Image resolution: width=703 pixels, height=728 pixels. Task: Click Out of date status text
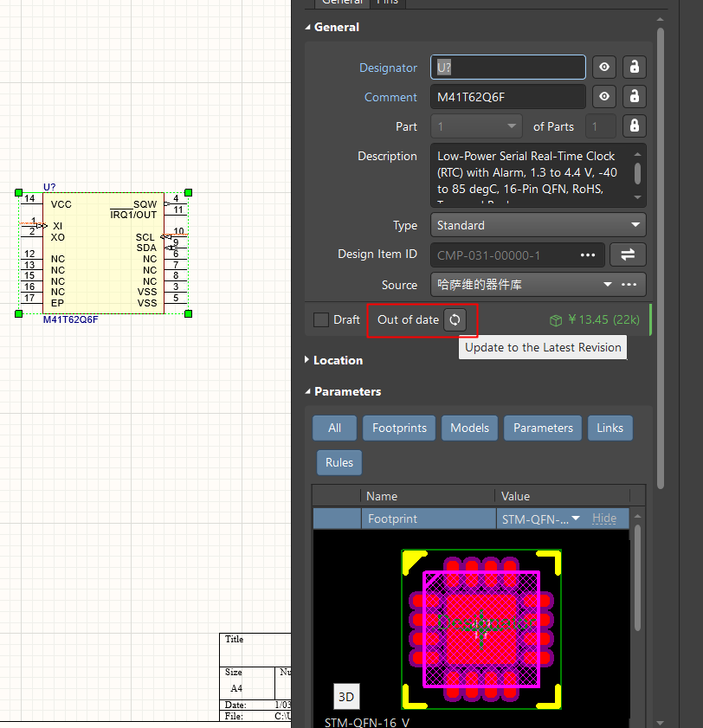pos(408,319)
